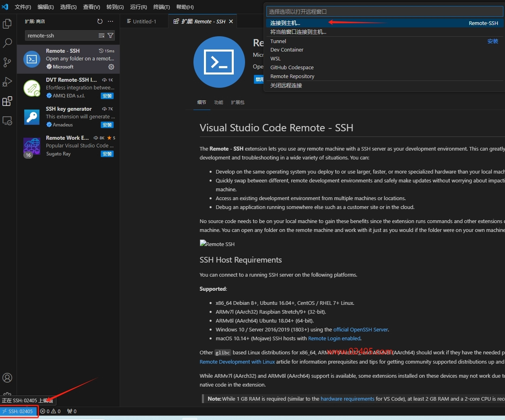The width and height of the screenshot is (505, 420).
Task: Open the 运行(R) menu
Action: click(138, 7)
